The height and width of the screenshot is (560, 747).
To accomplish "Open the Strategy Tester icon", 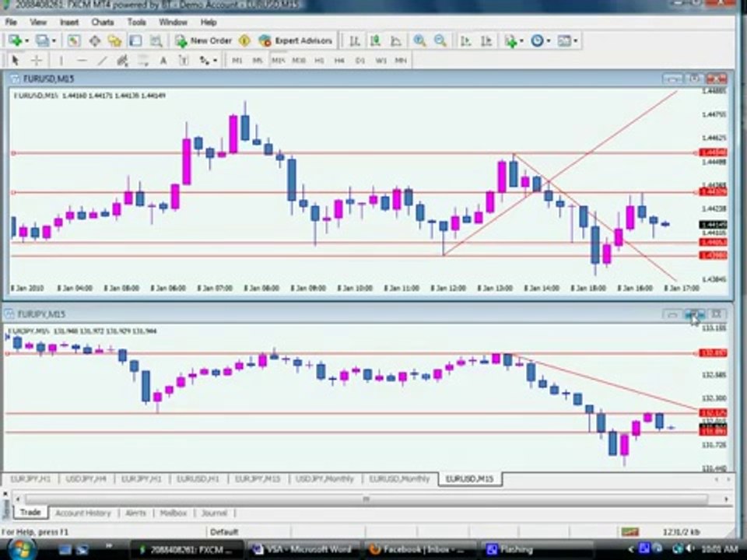I will point(156,41).
